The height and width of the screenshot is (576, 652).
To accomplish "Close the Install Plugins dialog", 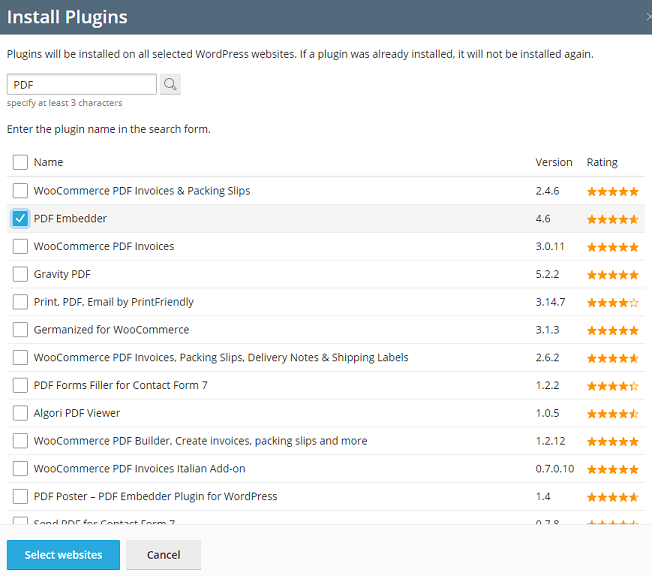I will pos(646,17).
